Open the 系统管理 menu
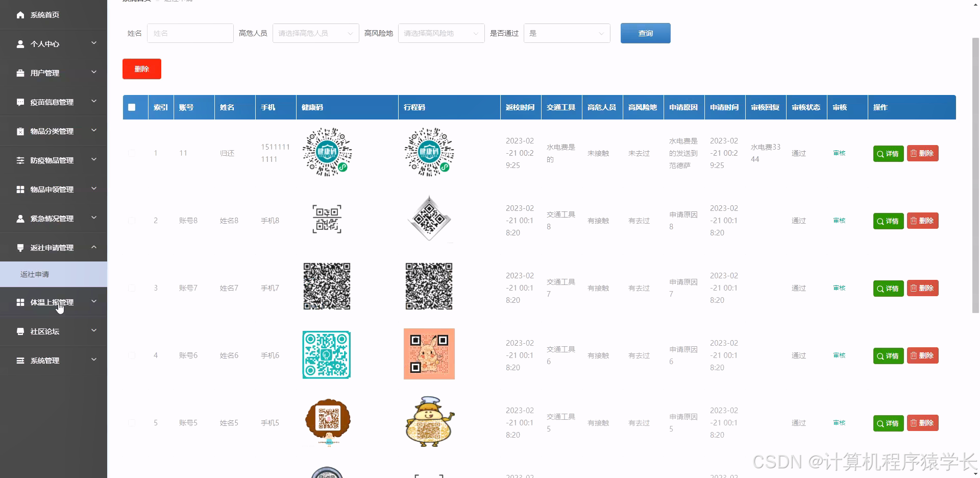This screenshot has width=980, height=478. click(54, 361)
